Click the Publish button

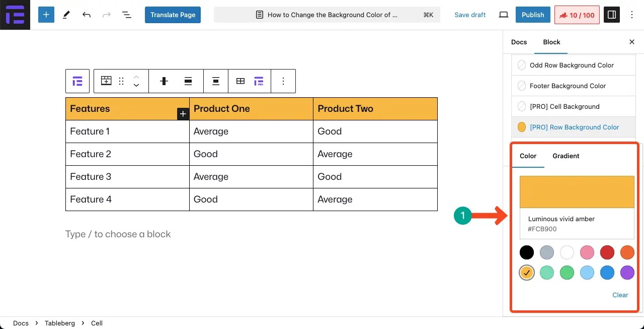pyautogui.click(x=533, y=15)
